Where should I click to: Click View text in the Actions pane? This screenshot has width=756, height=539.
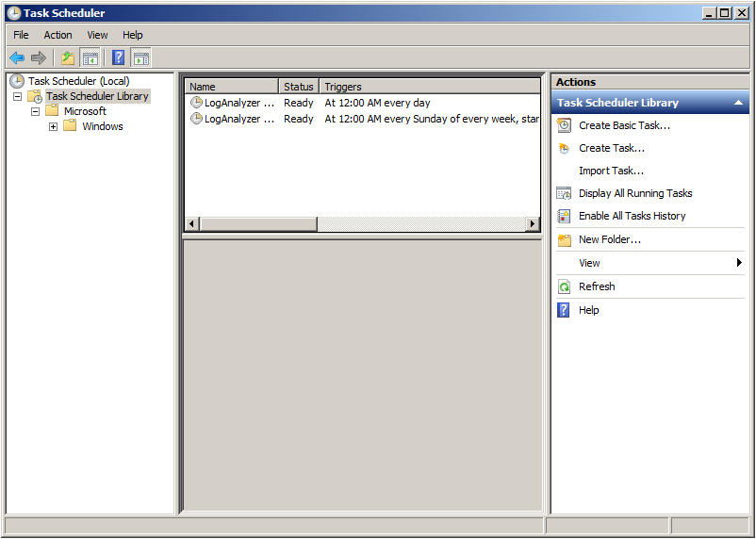(589, 263)
